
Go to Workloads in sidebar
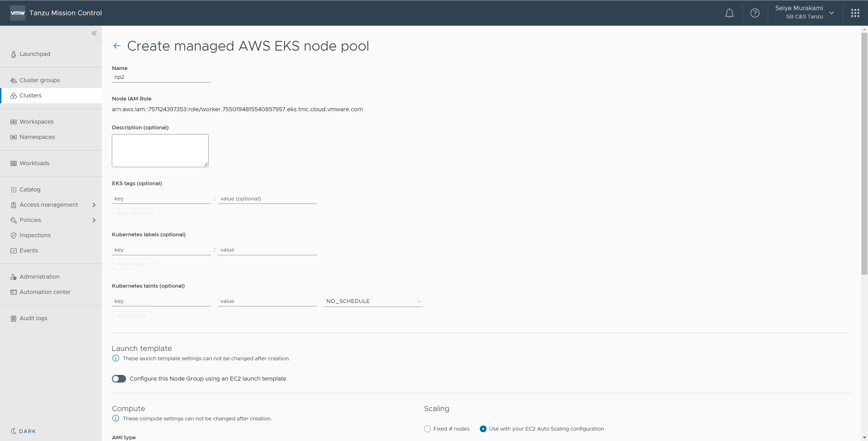(x=34, y=163)
